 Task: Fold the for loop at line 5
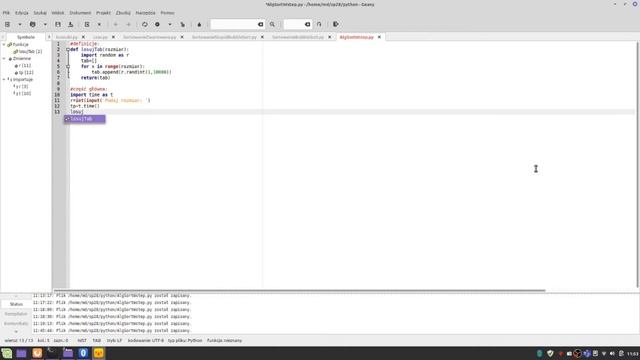[x=68, y=67]
